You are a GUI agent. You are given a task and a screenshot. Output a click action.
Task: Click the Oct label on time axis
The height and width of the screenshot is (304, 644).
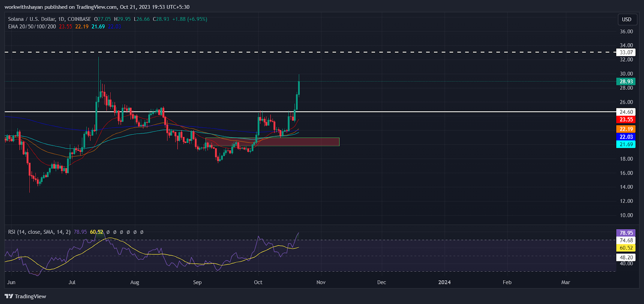(258, 282)
